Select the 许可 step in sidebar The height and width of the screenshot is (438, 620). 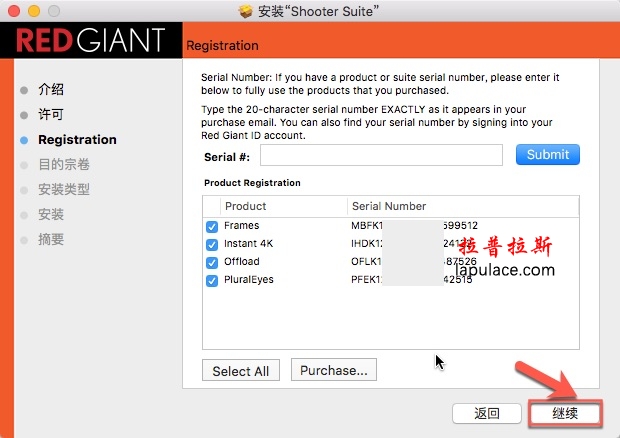click(51, 115)
